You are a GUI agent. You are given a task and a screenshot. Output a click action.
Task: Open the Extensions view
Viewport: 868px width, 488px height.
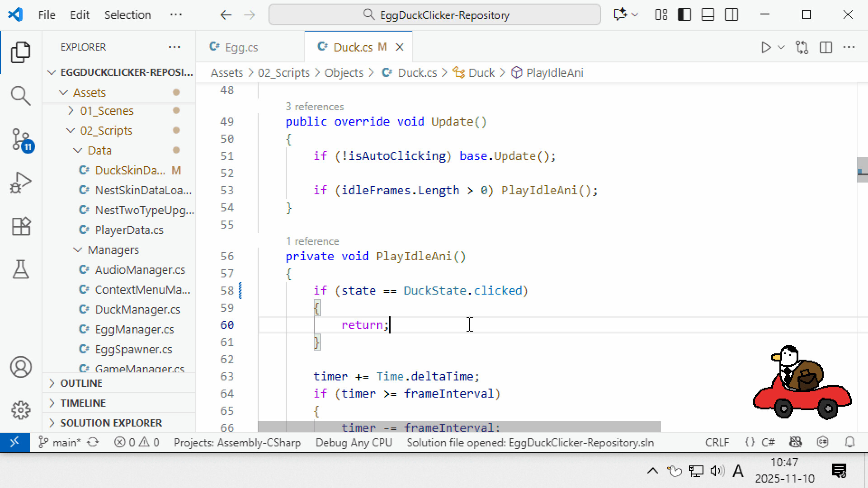pos(20,226)
